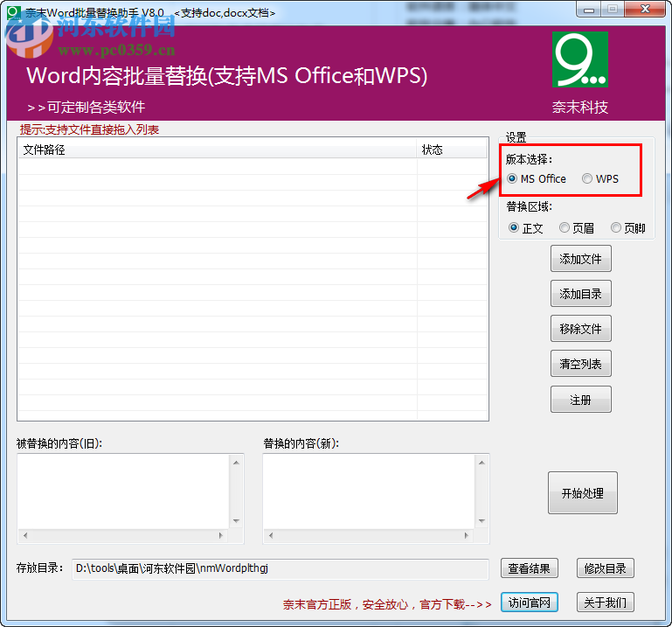The height and width of the screenshot is (627, 672).
Task: Focus the new content 替换的内容 text box
Action: pos(369,491)
